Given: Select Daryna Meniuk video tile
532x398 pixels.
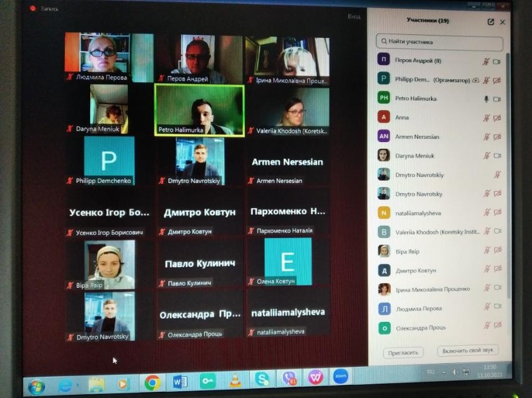Looking at the screenshot, I should [x=108, y=109].
